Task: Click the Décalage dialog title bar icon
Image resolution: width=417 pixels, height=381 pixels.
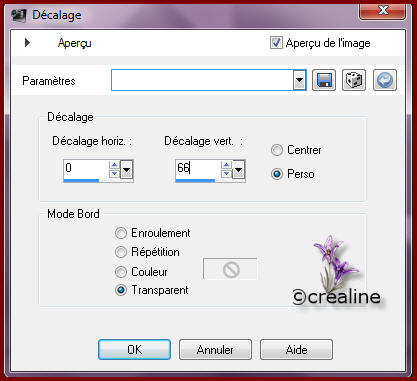Action: [19, 15]
